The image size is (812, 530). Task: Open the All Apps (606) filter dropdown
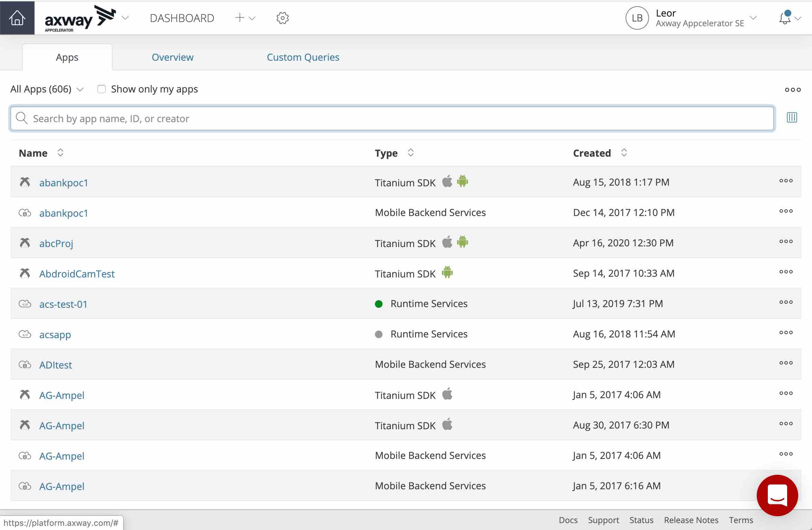pyautogui.click(x=47, y=89)
